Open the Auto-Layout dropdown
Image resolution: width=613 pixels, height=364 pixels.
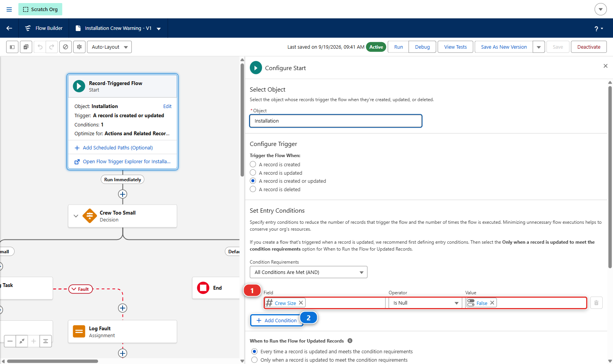coord(110,47)
